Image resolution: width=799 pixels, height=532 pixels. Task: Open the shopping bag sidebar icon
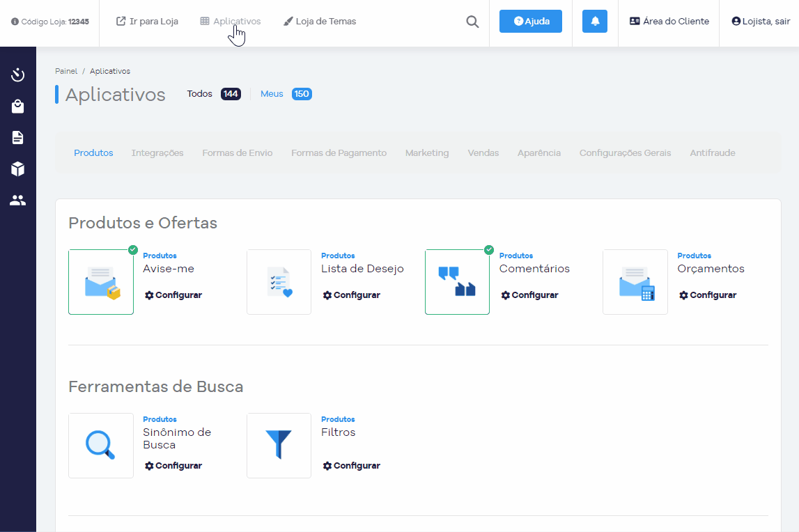tap(18, 107)
